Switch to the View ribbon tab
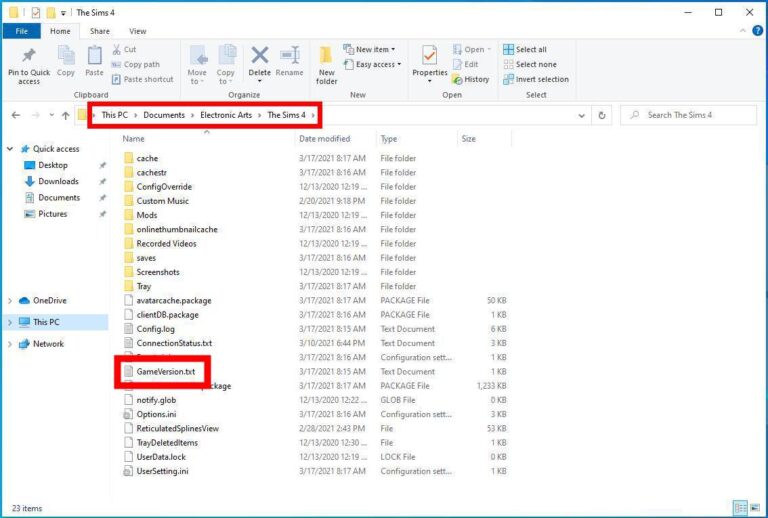Image resolution: width=768 pixels, height=518 pixels. point(138,31)
